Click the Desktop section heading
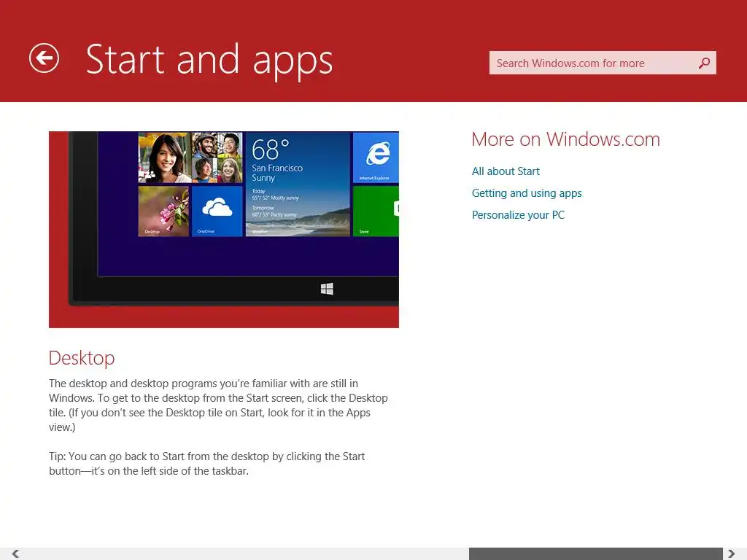This screenshot has height=560, width=747. pos(82,358)
